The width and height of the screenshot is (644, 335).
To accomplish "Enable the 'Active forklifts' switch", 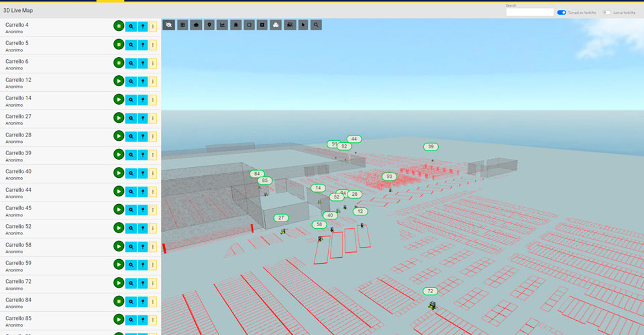I will (606, 12).
